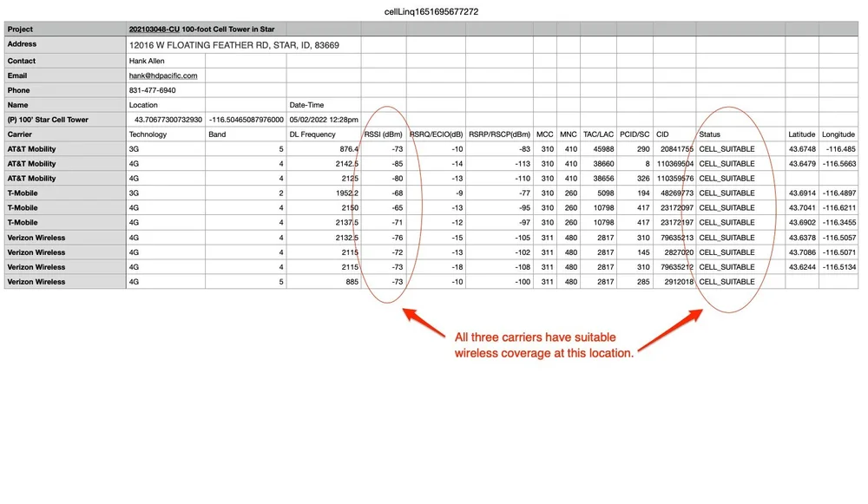
Task: Click the 'RSRP/RSCP(dBm)' column header
Action: click(x=499, y=134)
